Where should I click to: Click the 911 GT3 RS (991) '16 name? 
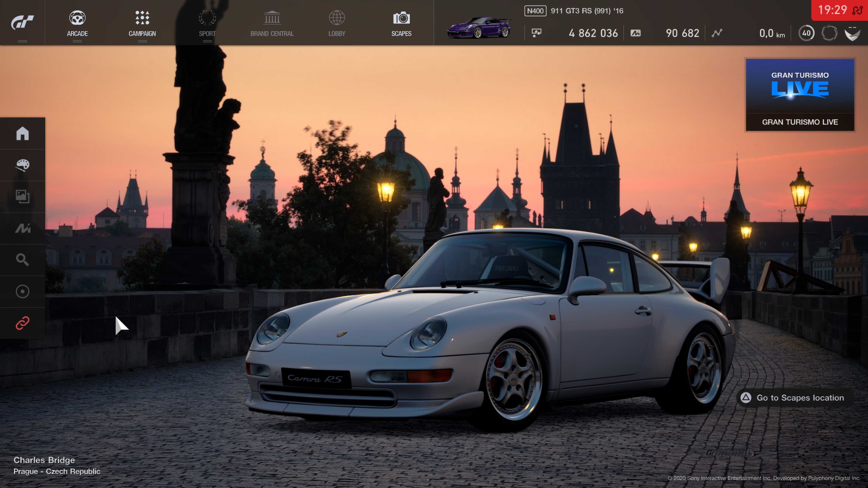(587, 11)
